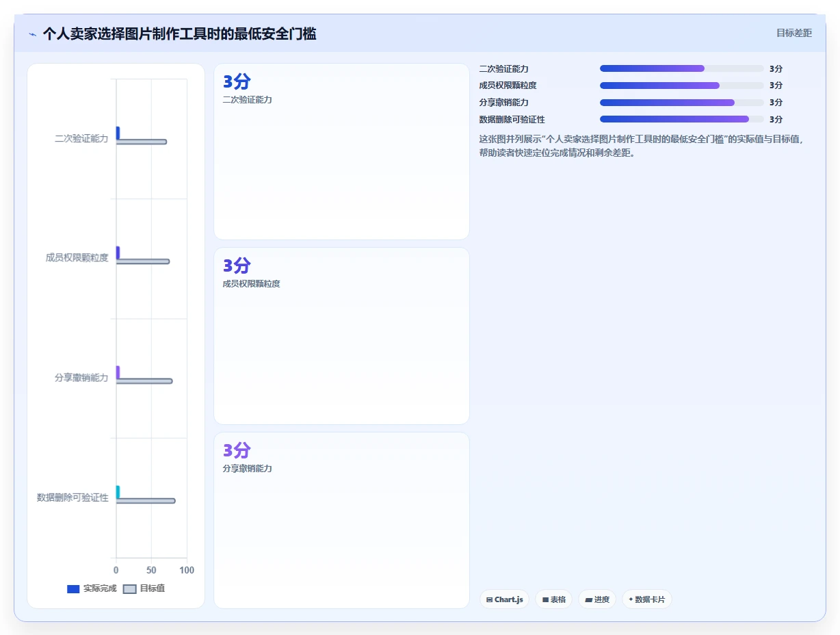840x635 pixels.
Task: Toggle the 目标值 legend item
Action: 144,588
